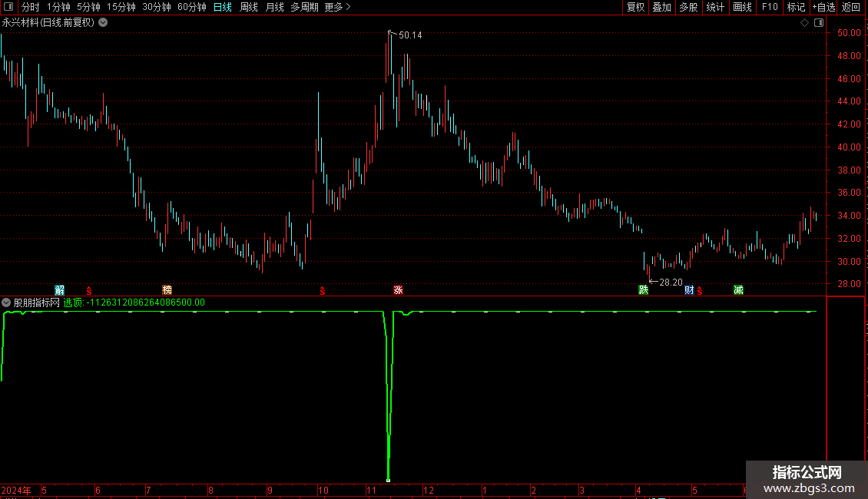The height and width of the screenshot is (499, 868).
Task: Click the 50.14 high price label
Action: (410, 35)
